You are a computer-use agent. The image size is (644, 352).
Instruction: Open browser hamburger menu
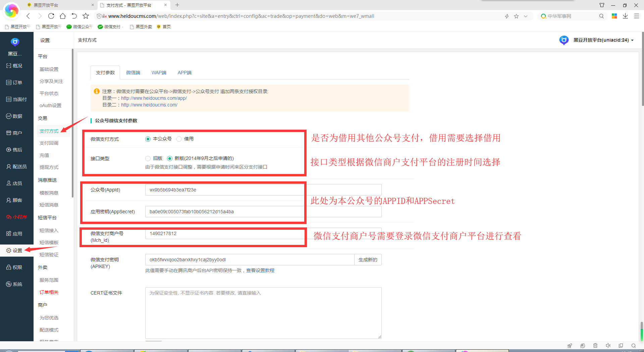[636, 16]
